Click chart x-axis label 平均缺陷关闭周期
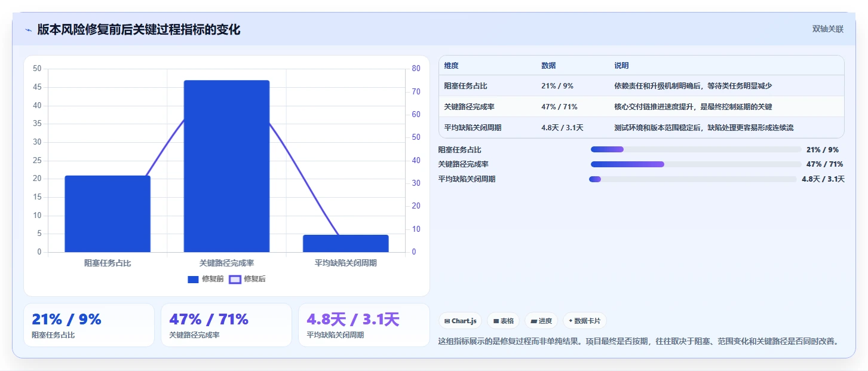The image size is (868, 371). coord(345,263)
